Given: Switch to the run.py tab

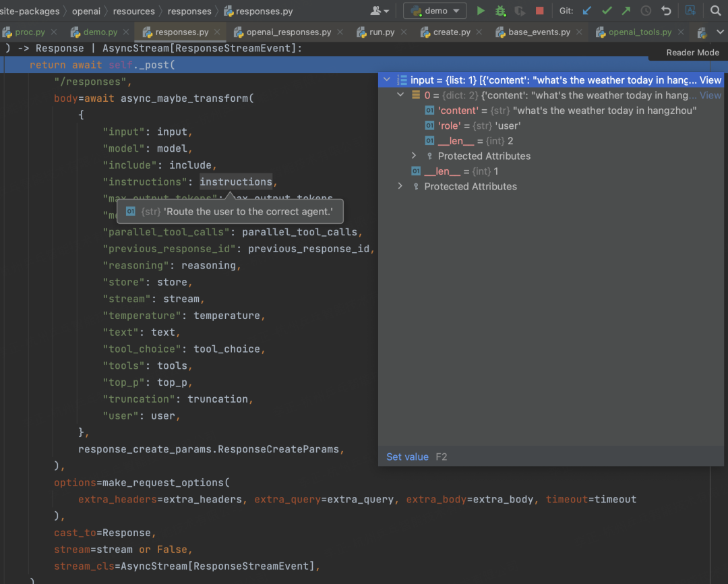Looking at the screenshot, I should click(382, 32).
